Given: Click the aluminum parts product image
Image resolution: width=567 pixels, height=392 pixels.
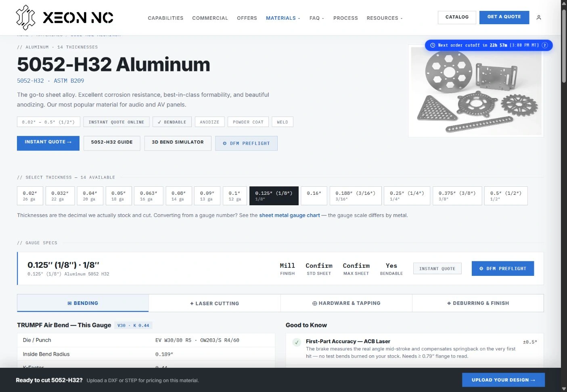Looking at the screenshot, I should pyautogui.click(x=476, y=91).
